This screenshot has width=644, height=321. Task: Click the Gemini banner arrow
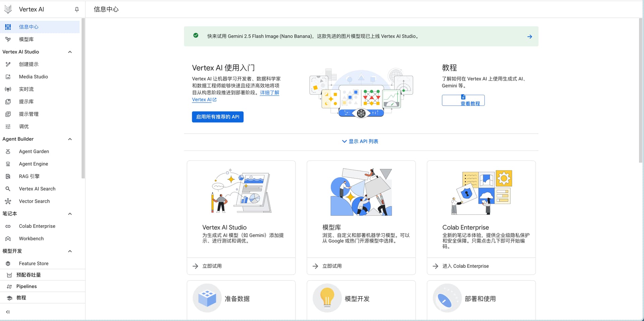(x=530, y=37)
